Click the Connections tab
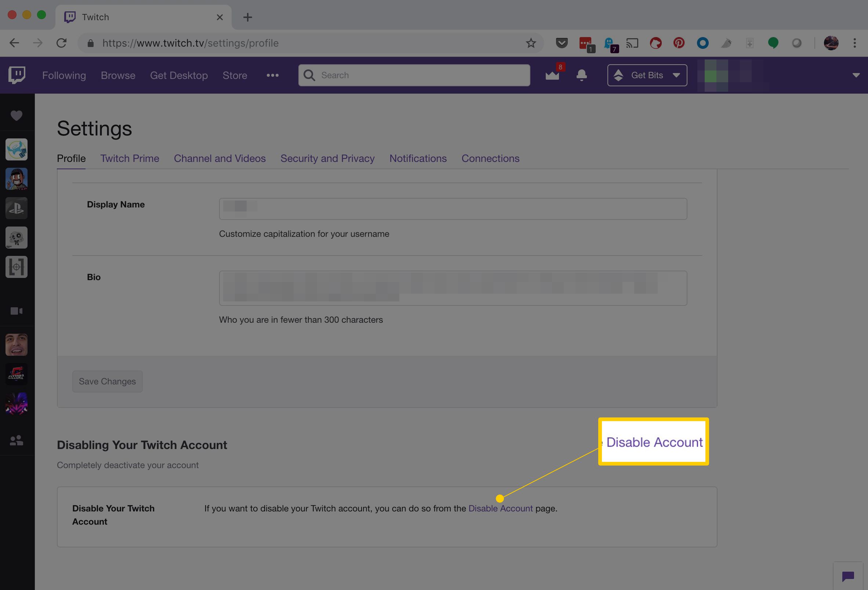 point(490,158)
